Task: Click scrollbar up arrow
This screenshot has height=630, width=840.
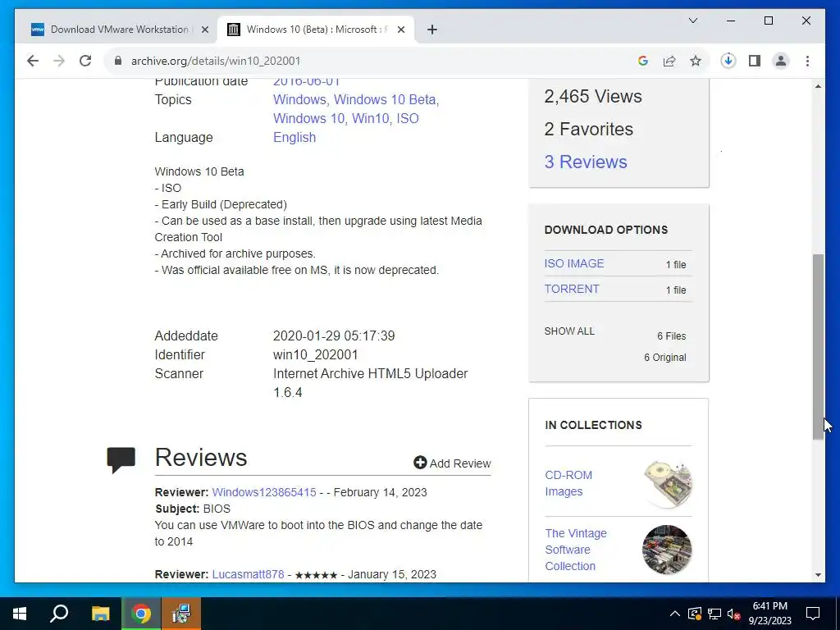Action: [x=818, y=86]
